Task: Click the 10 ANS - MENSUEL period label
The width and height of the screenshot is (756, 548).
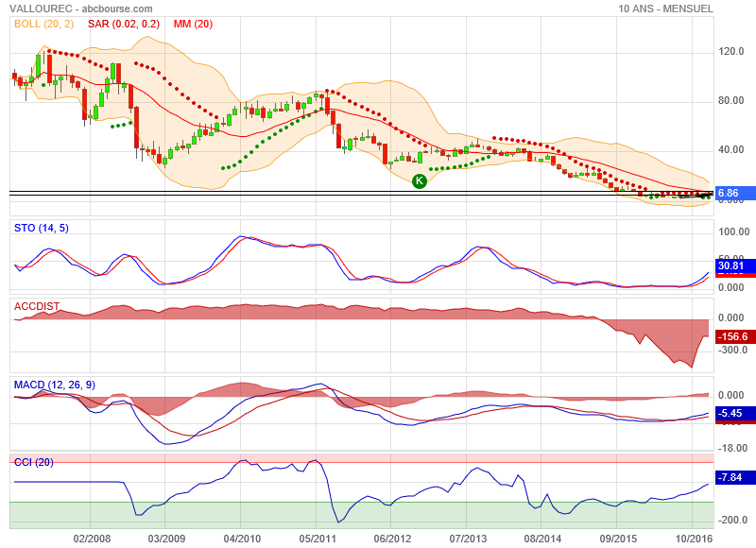Action: pyautogui.click(x=665, y=9)
